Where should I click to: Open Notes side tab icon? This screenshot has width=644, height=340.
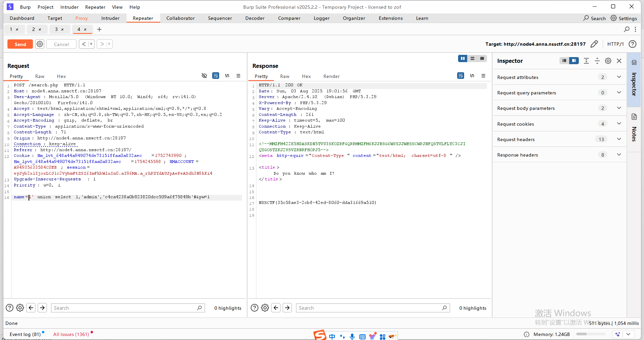[634, 117]
